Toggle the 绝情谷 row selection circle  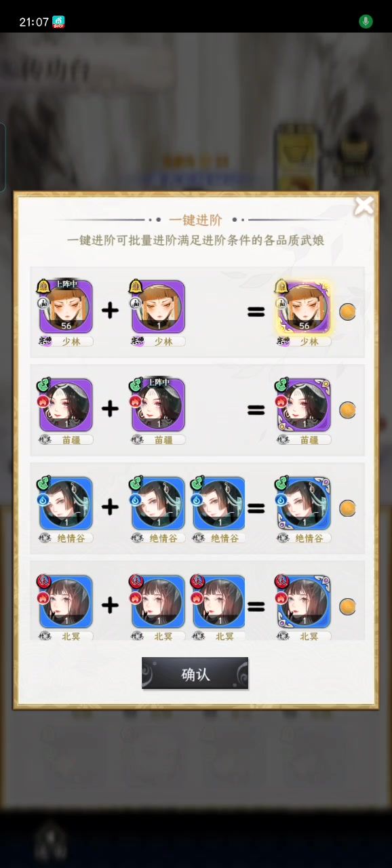[347, 508]
